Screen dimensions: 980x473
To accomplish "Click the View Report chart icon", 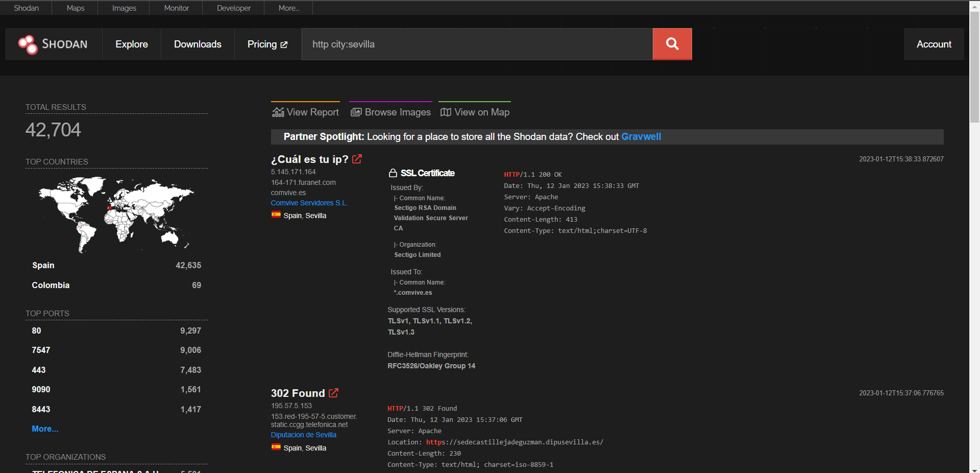I will coord(278,112).
